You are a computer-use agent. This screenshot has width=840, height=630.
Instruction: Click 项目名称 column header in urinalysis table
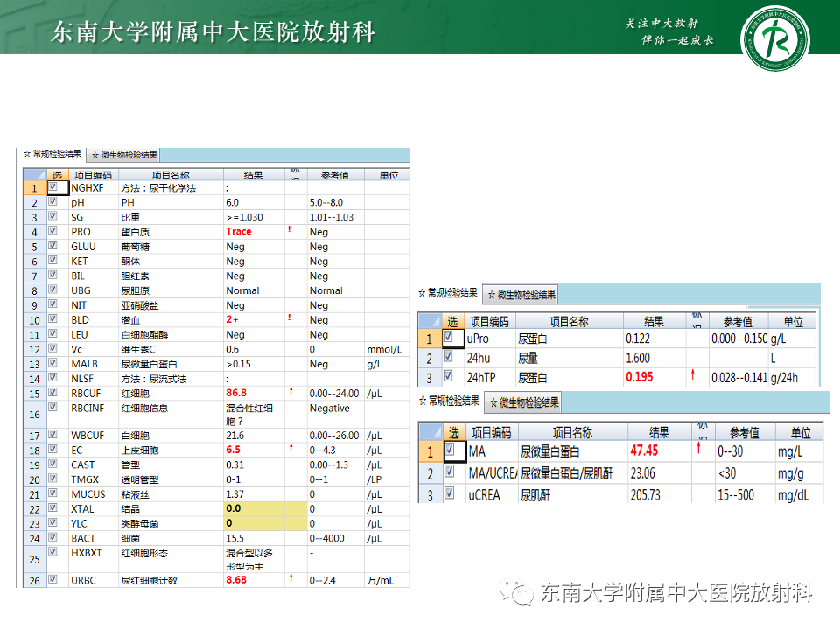pos(171,175)
